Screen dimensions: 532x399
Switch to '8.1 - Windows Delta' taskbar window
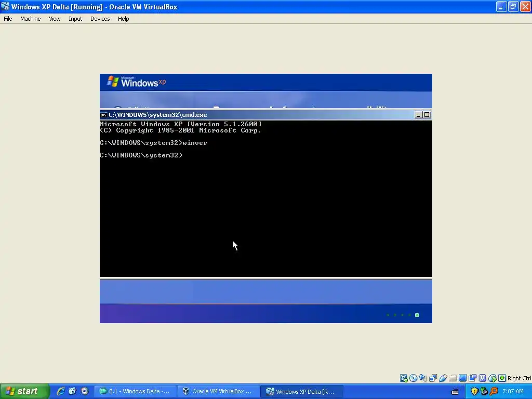135,391
